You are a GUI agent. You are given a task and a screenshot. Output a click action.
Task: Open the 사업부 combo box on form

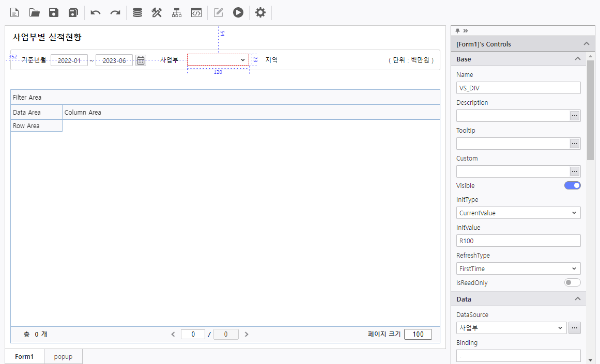pos(218,60)
